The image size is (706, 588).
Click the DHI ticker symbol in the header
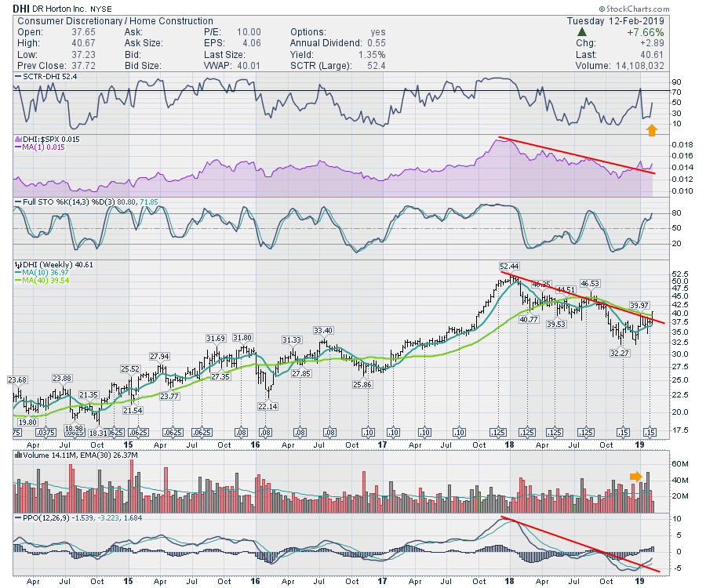click(20, 9)
